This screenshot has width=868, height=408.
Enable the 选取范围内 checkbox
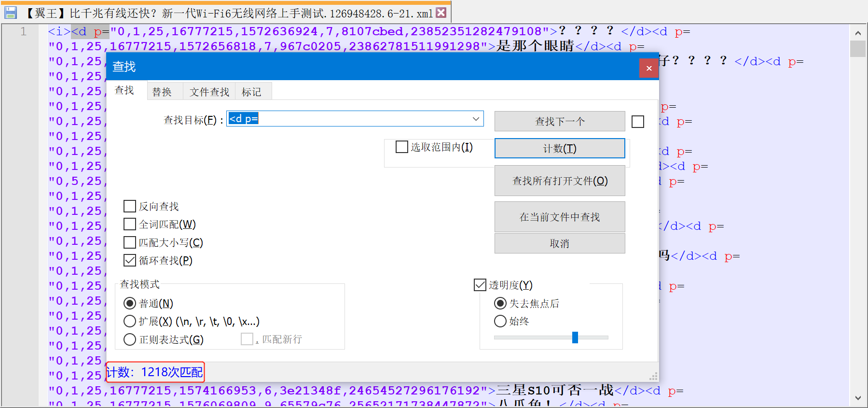pos(402,147)
